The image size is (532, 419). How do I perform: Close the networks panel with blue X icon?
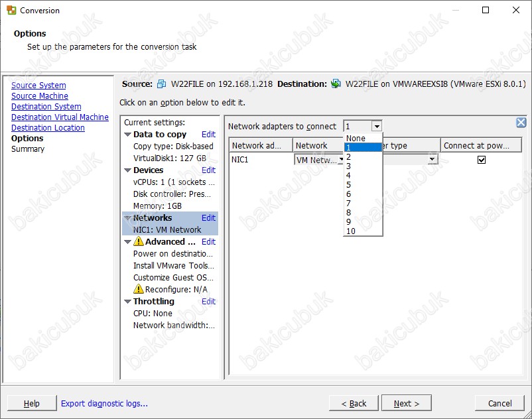point(521,123)
